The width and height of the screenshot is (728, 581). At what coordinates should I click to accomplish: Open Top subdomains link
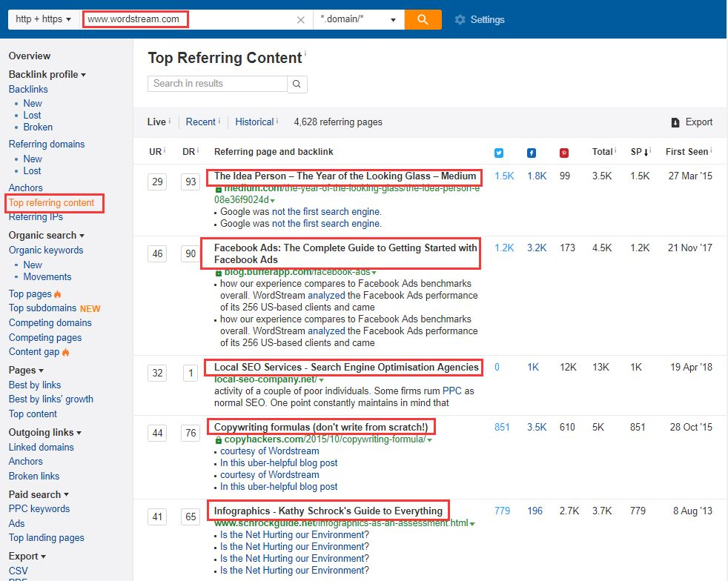point(42,308)
